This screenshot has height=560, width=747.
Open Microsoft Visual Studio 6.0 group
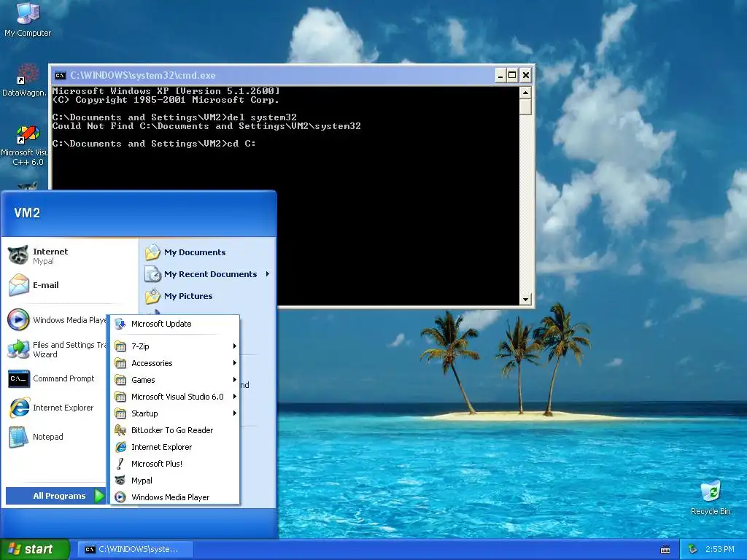click(x=175, y=396)
